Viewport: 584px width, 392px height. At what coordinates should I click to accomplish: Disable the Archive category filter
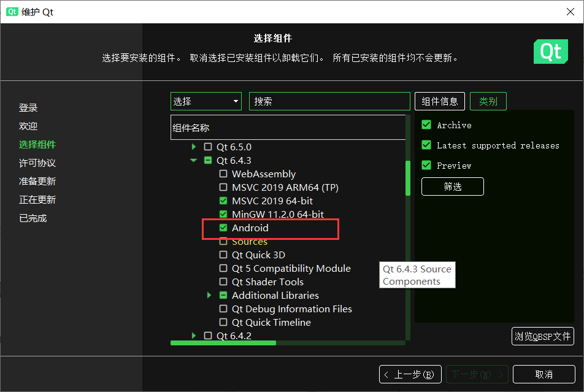click(426, 125)
